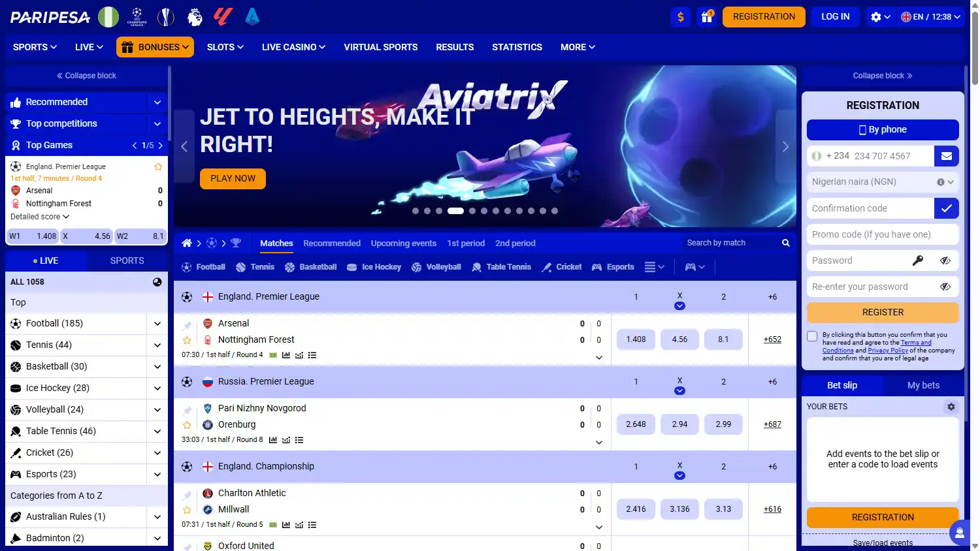980x551 pixels.
Task: Click the first banner slide dot
Action: [415, 211]
